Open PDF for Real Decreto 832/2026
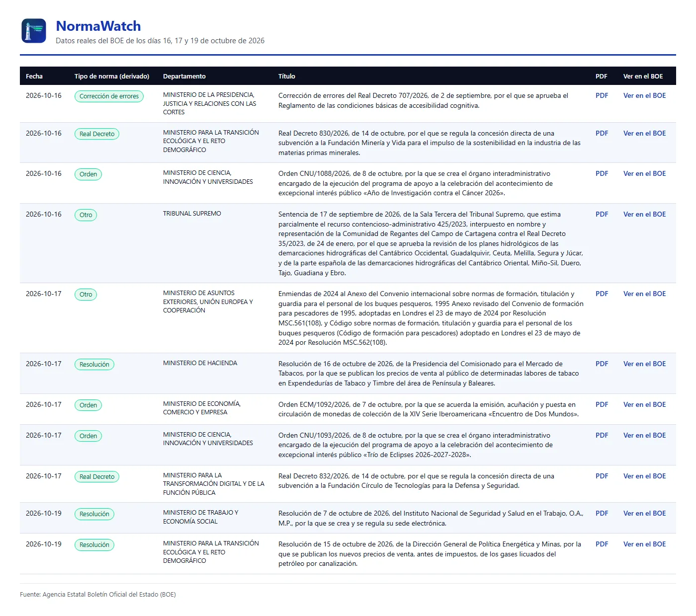The height and width of the screenshot is (616, 696). pos(602,476)
